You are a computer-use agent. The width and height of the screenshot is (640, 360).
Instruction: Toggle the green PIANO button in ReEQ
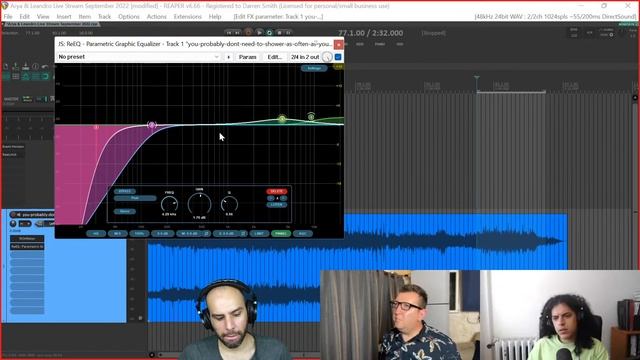[280, 233]
